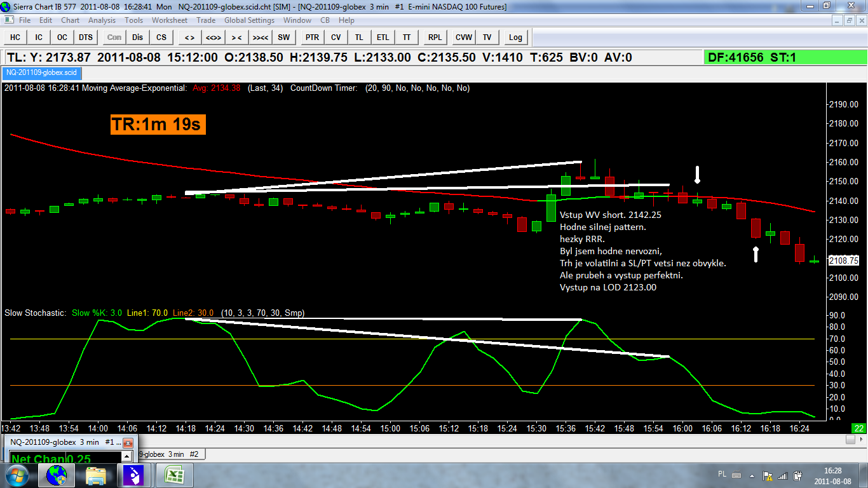
Task: Click the '< >' expand bar spacing button
Action: coord(189,37)
